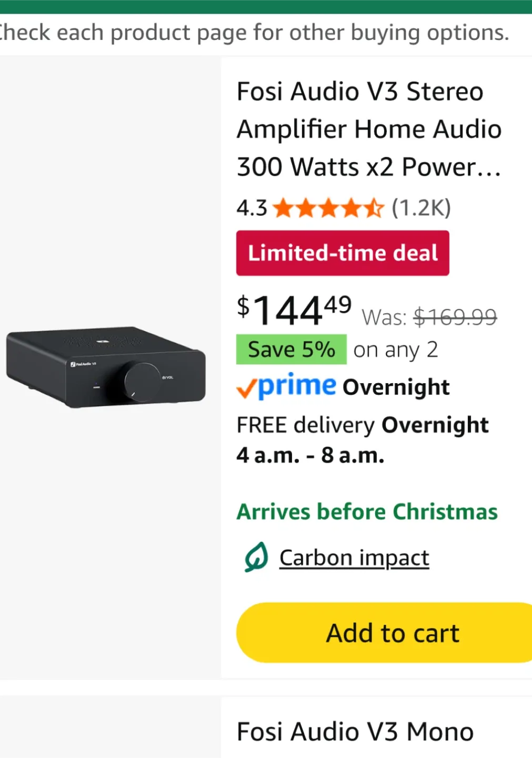
Task: Tap the green Save 5% badge
Action: (291, 350)
